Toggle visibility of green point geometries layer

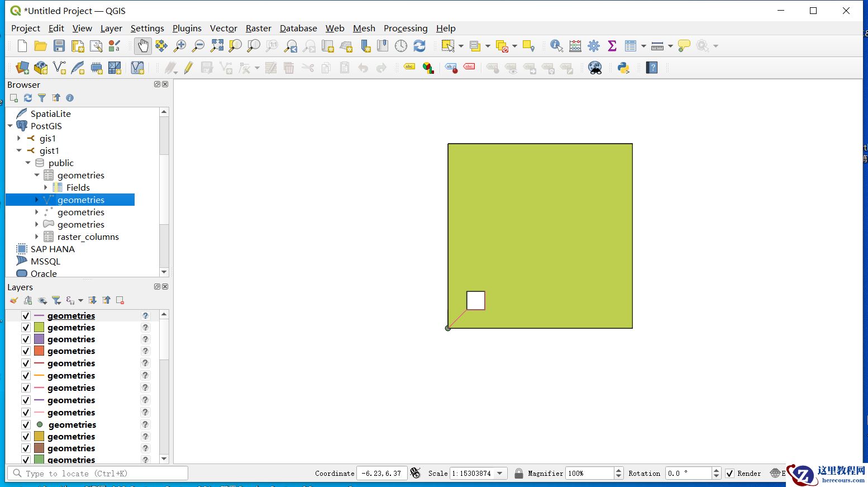26,424
